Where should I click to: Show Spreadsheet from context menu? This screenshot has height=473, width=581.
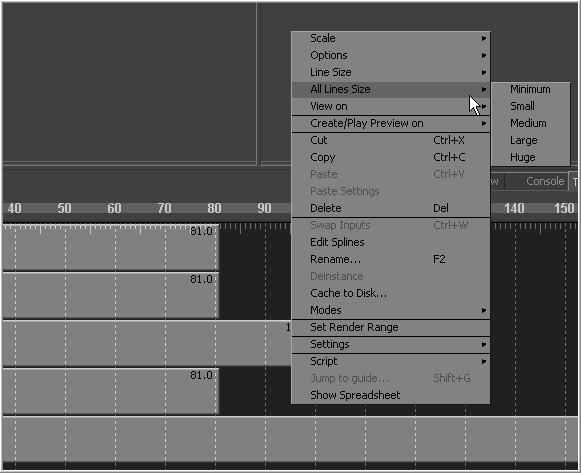tap(391, 395)
